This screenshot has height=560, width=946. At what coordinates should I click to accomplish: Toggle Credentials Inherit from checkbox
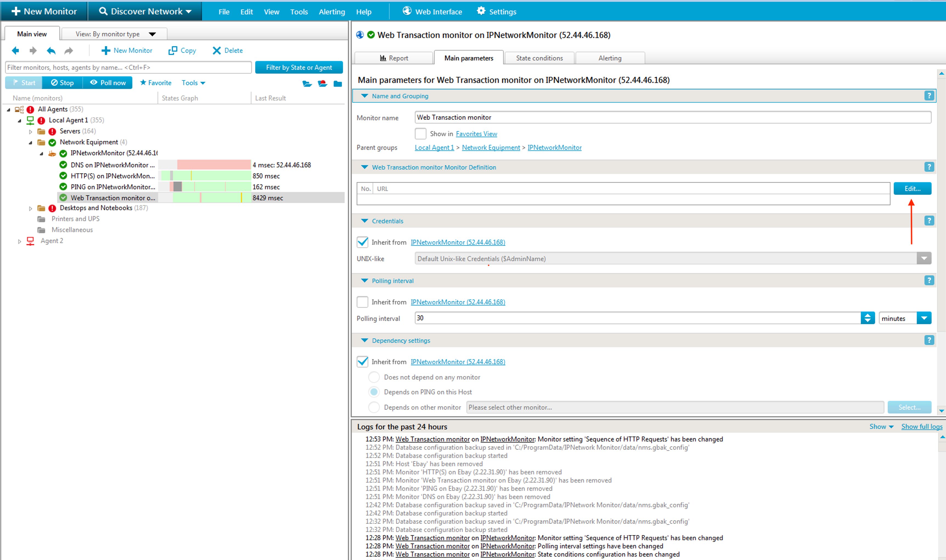tap(362, 242)
